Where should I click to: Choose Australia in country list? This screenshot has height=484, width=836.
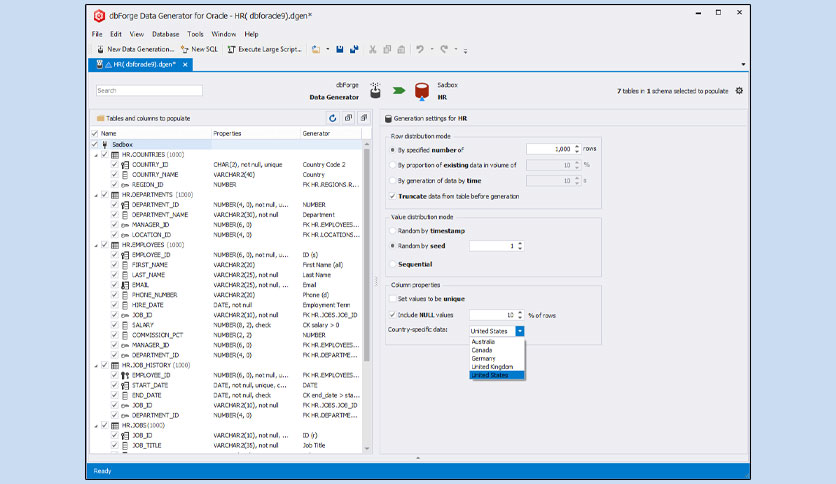pos(497,342)
